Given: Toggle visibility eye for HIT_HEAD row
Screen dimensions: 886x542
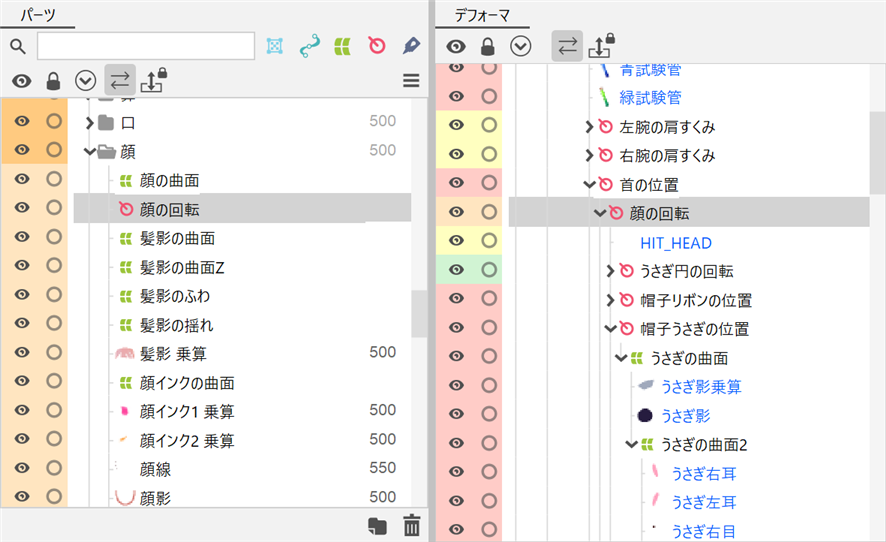Looking at the screenshot, I should click(x=456, y=243).
